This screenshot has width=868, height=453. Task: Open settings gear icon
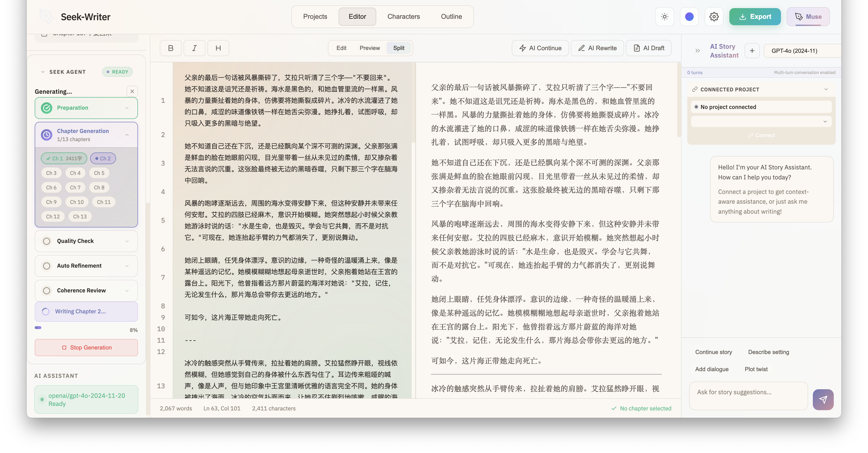[714, 16]
